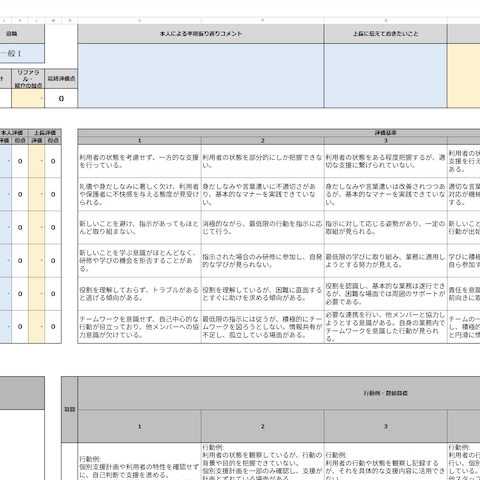Select level 2 header in 評価基準 table
The width and height of the screenshot is (480, 480).
pyautogui.click(x=262, y=141)
